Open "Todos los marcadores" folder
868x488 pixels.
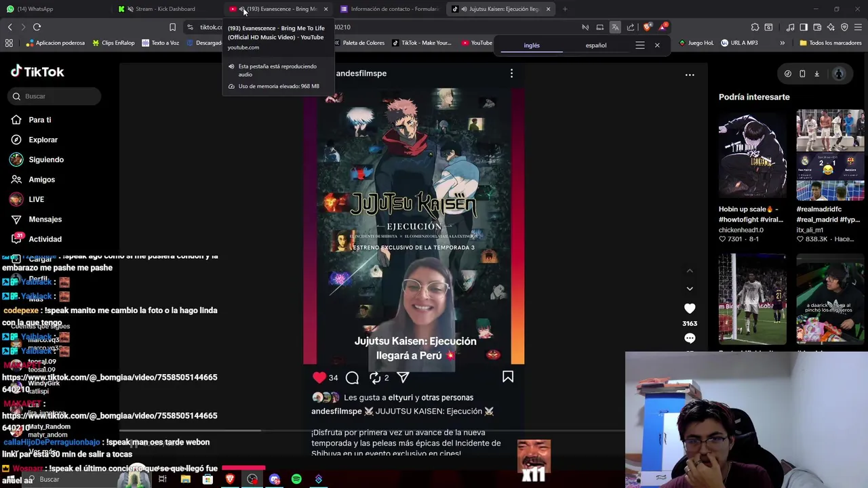pyautogui.click(x=830, y=43)
